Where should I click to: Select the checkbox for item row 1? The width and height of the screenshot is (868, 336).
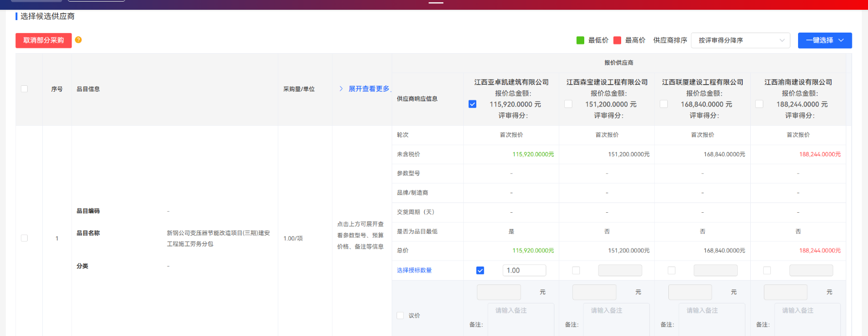[x=24, y=238]
